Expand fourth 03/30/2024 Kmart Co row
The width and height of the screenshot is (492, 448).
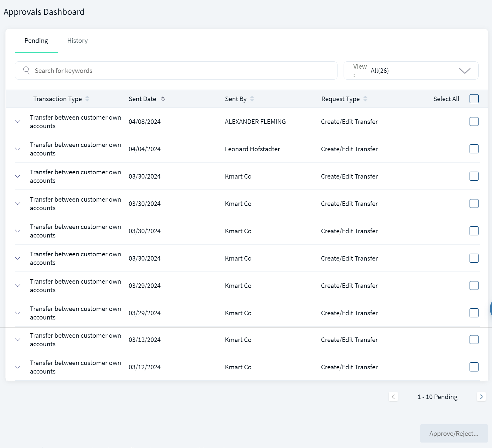point(18,258)
